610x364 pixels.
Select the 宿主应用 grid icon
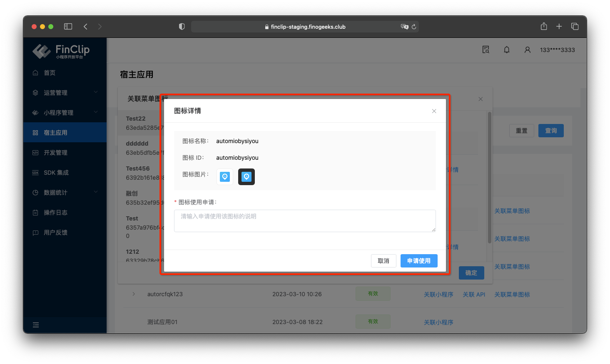click(36, 132)
